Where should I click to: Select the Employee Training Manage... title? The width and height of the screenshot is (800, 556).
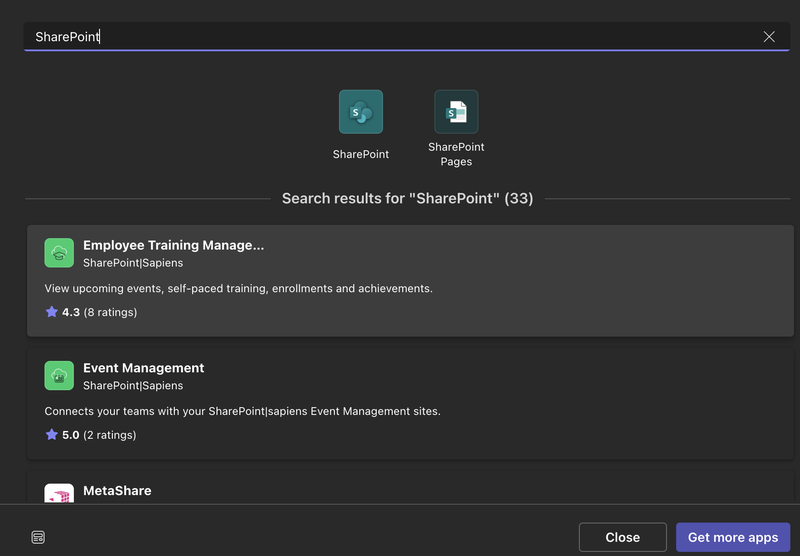(x=173, y=245)
